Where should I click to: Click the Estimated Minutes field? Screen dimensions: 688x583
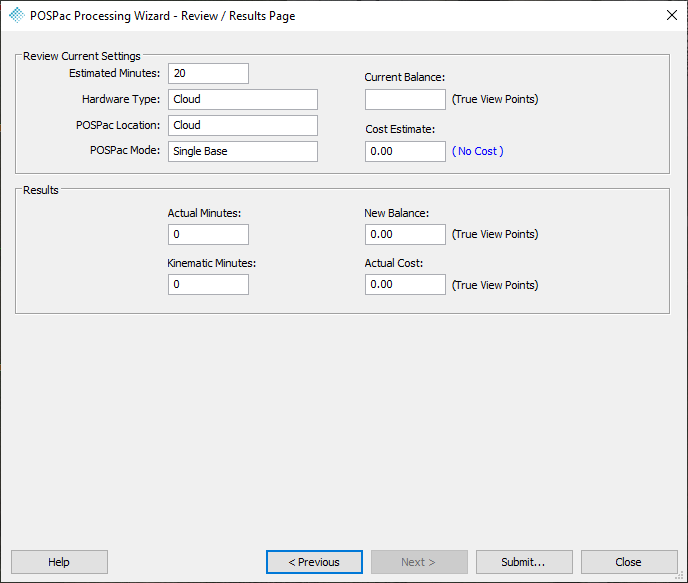[208, 73]
